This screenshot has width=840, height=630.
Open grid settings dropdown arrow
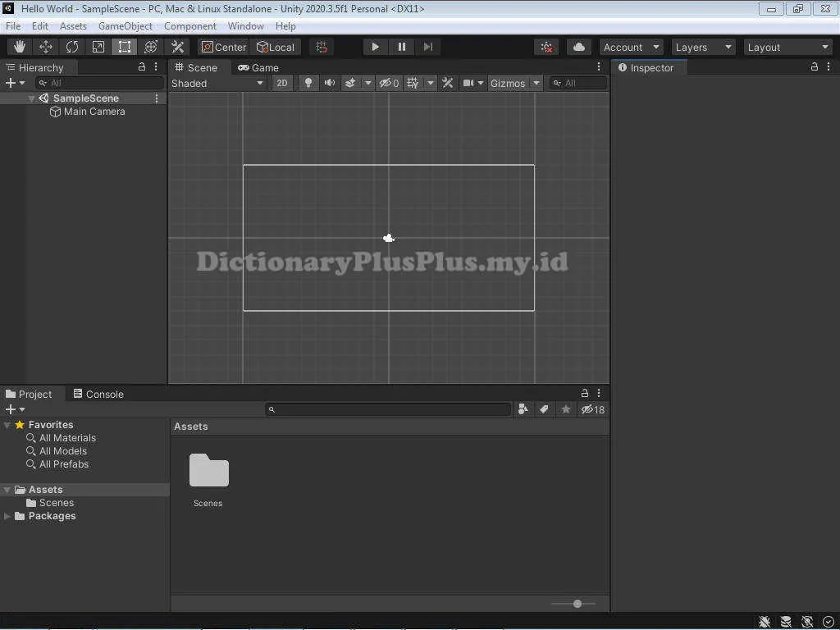[x=430, y=83]
